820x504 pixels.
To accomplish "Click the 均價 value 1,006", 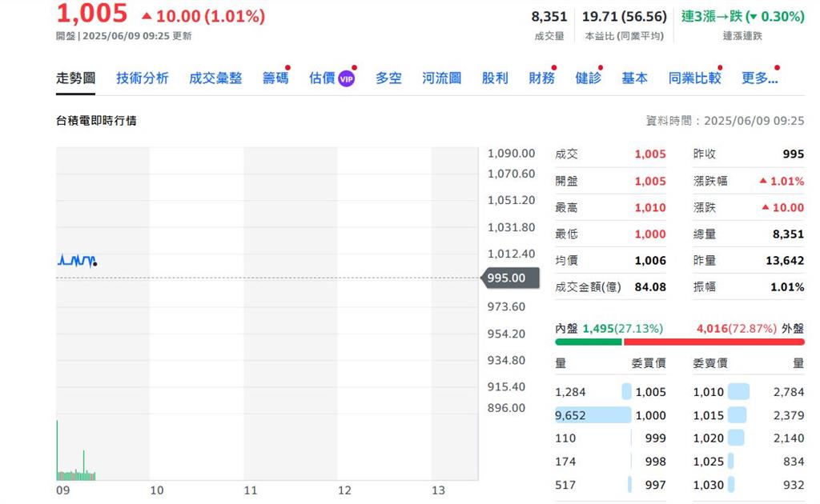I will pos(650,261).
